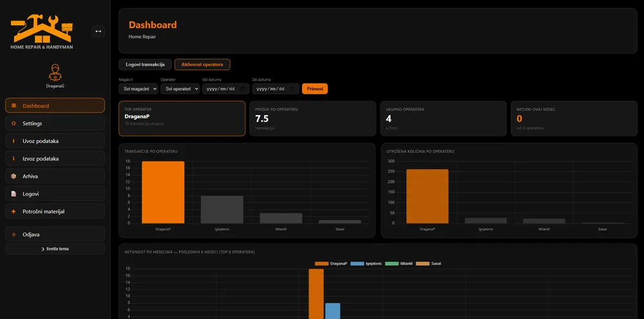Click the Uvoz podataka up-arrow icon
The width and height of the screenshot is (644, 319).
[x=14, y=141]
